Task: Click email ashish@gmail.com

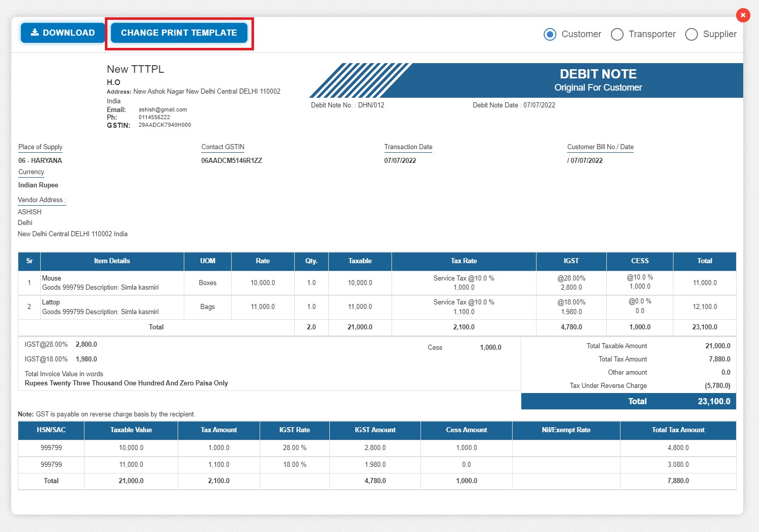Action: point(163,109)
